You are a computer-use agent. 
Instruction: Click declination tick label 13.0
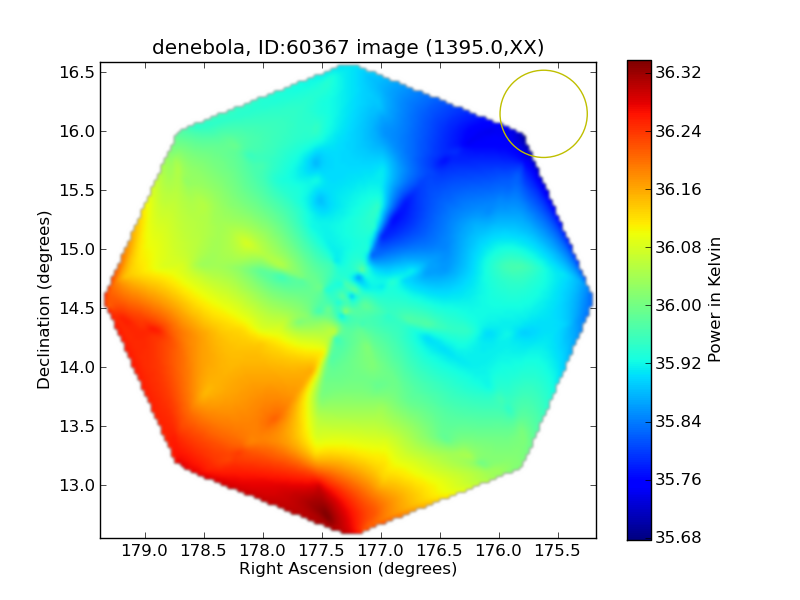77,485
